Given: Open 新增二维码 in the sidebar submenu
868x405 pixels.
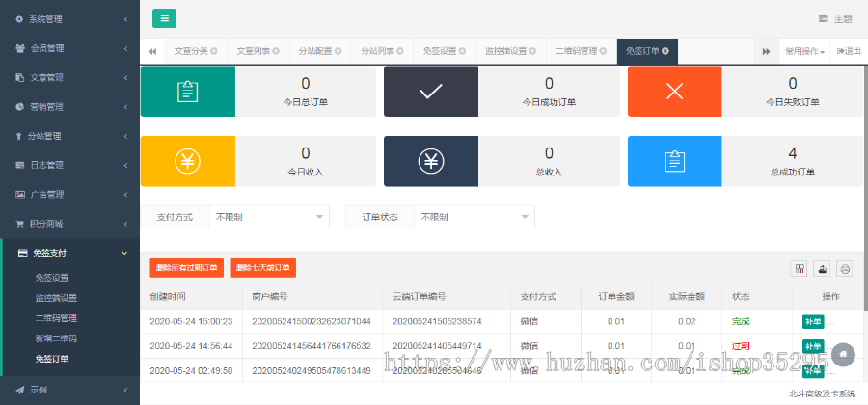Looking at the screenshot, I should [x=56, y=338].
